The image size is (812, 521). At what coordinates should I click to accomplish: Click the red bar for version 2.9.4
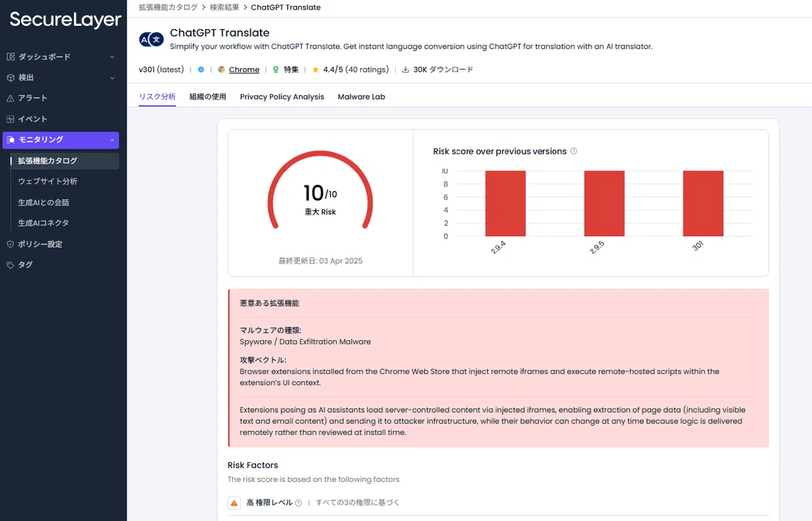(505, 203)
